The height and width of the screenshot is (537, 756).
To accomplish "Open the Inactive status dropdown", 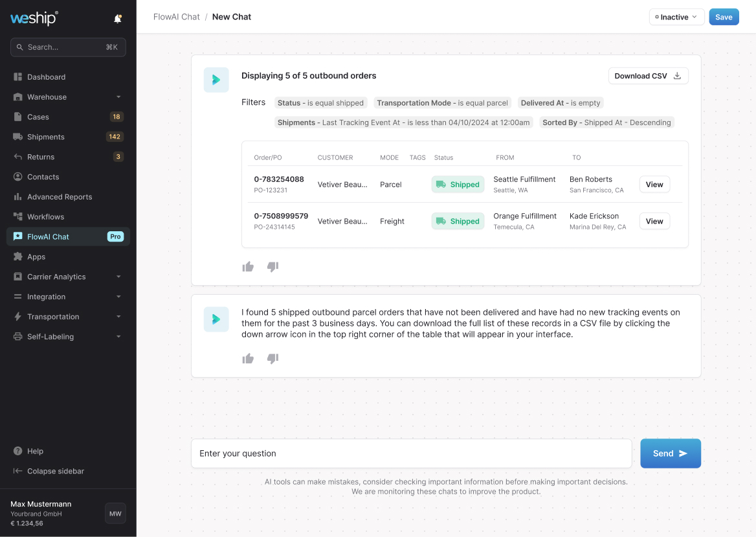I will click(676, 17).
